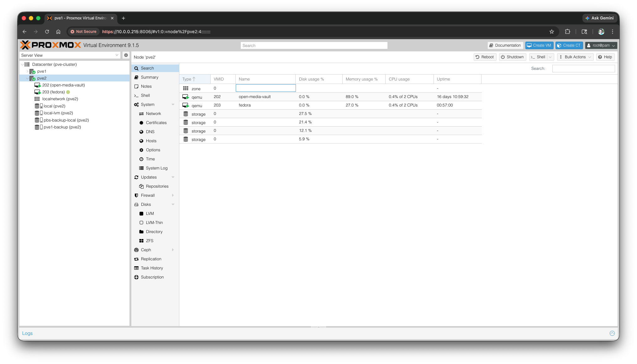Image resolution: width=637 pixels, height=364 pixels.
Task: Open the Summary tab for pve2
Action: (x=149, y=77)
